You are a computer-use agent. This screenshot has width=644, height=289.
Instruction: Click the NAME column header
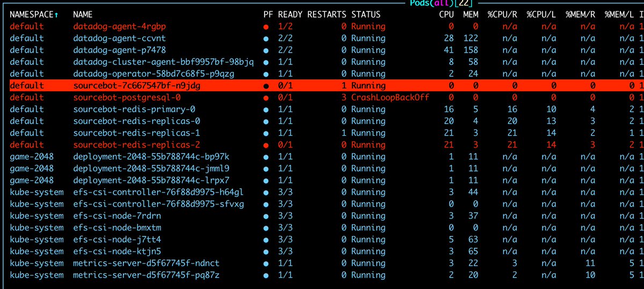pyautogui.click(x=83, y=14)
